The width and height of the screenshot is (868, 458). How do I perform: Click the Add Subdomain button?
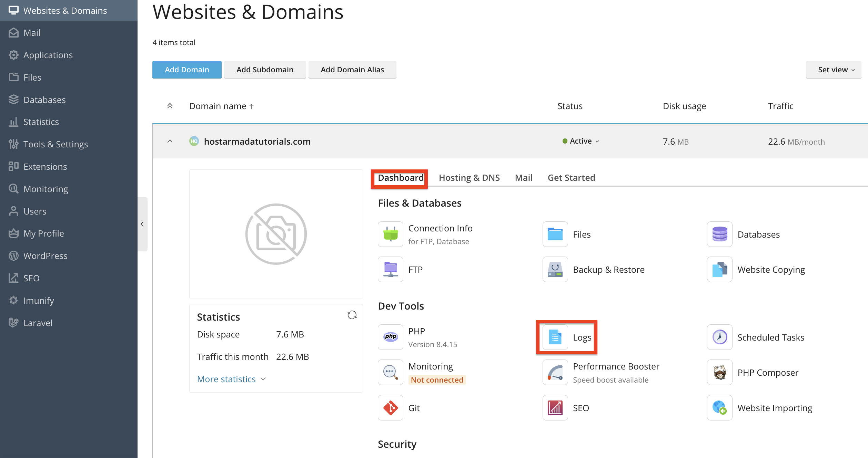click(265, 70)
